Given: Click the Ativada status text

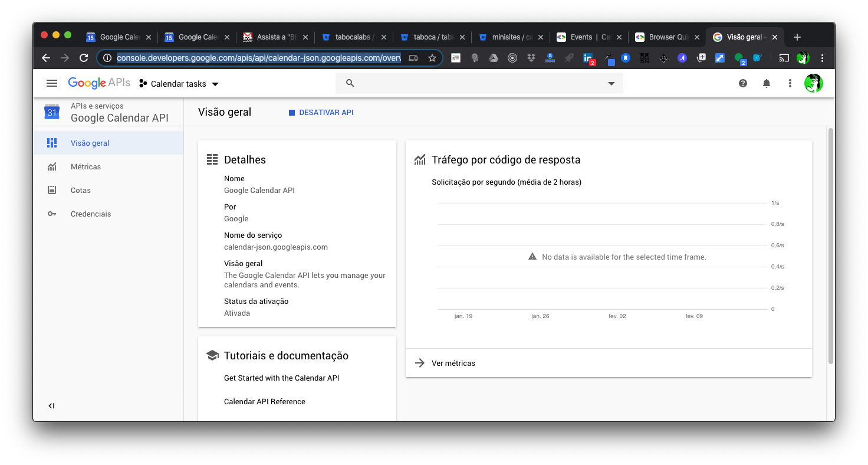Looking at the screenshot, I should pyautogui.click(x=237, y=313).
